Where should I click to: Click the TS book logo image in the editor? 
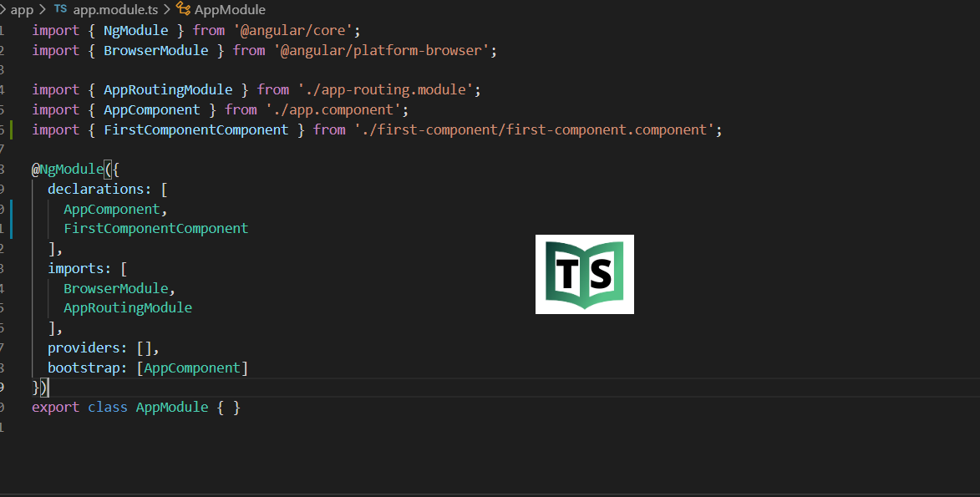point(584,274)
